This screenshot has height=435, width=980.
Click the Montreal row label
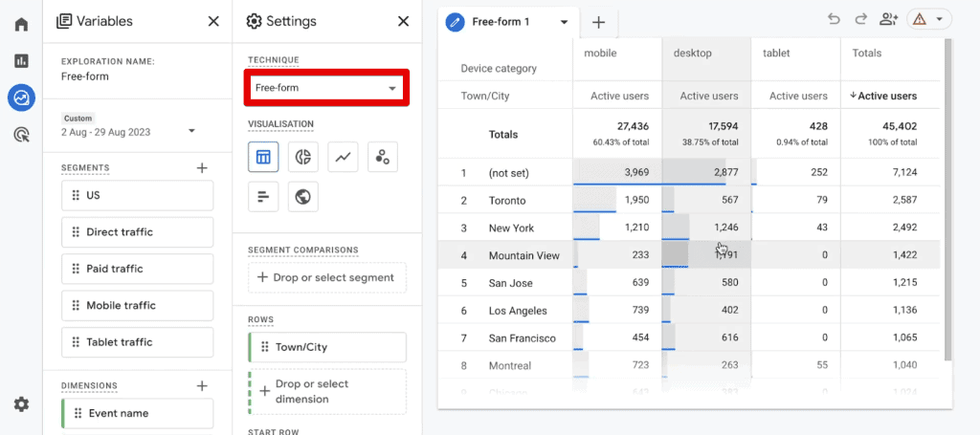(x=510, y=365)
